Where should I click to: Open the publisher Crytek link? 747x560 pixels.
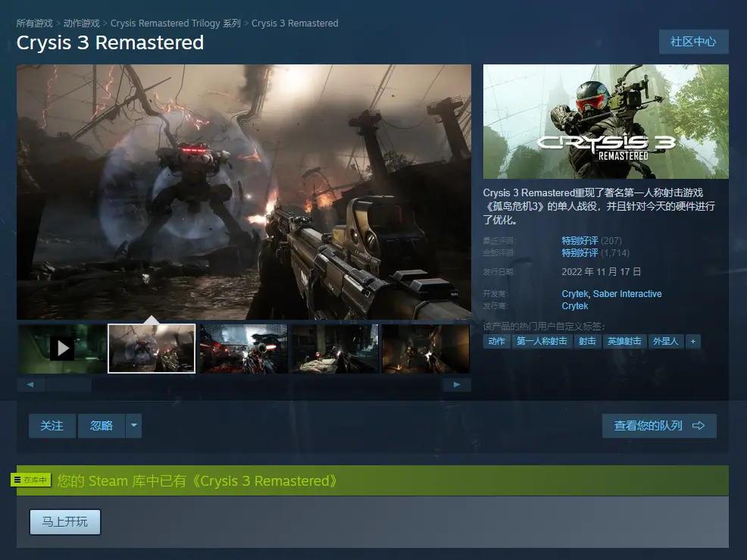[574, 306]
